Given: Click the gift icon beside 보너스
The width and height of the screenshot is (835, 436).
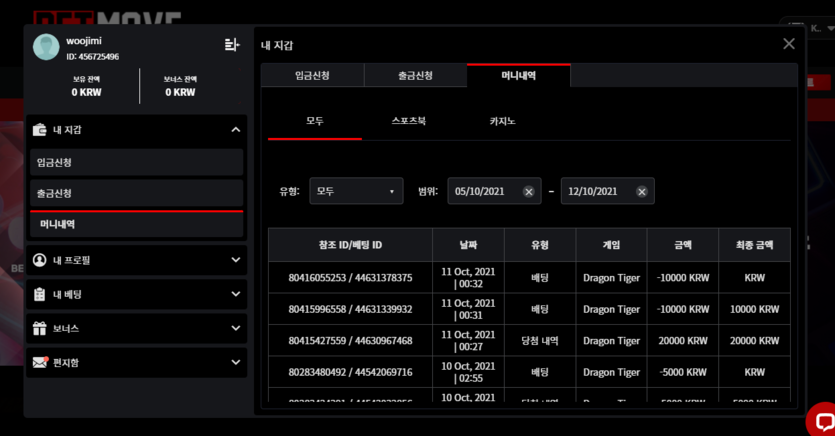Looking at the screenshot, I should pyautogui.click(x=39, y=328).
